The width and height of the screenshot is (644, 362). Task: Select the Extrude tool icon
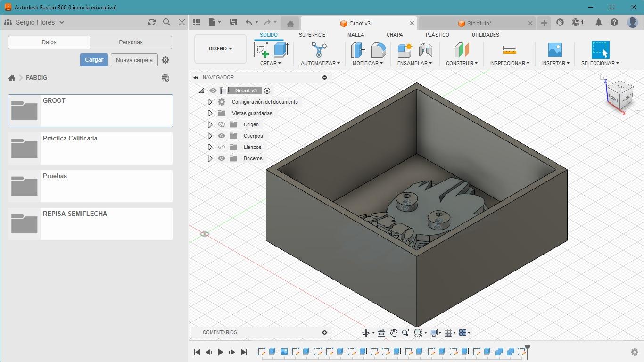281,49
